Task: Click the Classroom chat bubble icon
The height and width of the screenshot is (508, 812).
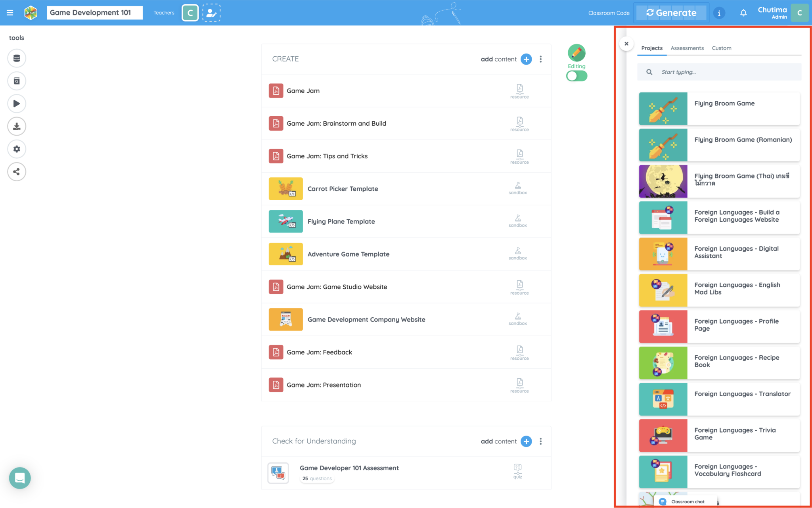Action: [663, 501]
